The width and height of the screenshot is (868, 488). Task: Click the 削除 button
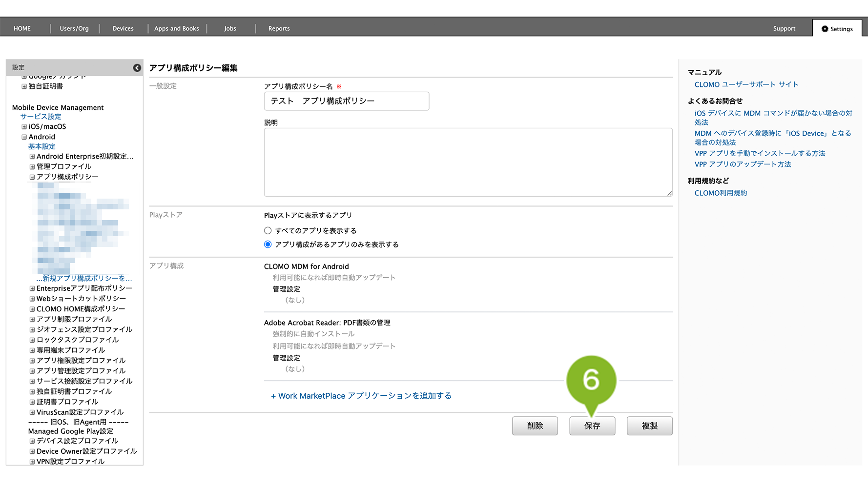tap(535, 426)
